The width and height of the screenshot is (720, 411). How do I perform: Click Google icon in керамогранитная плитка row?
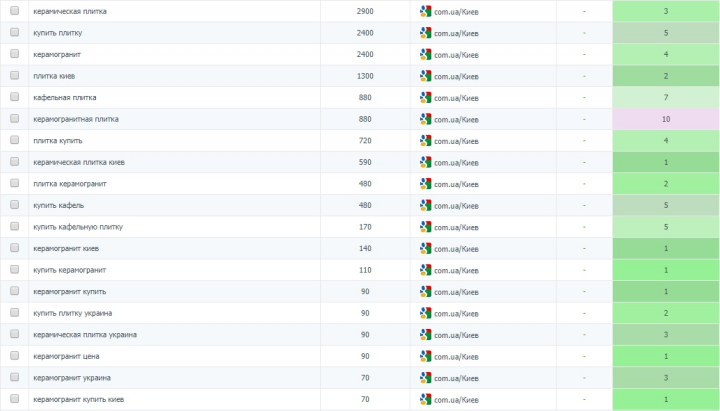point(425,119)
